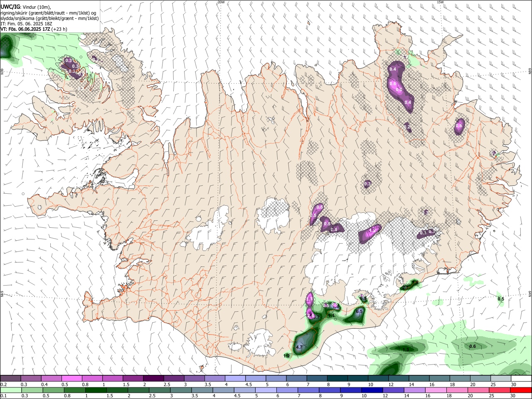
Task: Select the light pink 16 swatch in lower scale
Action: coord(436,390)
